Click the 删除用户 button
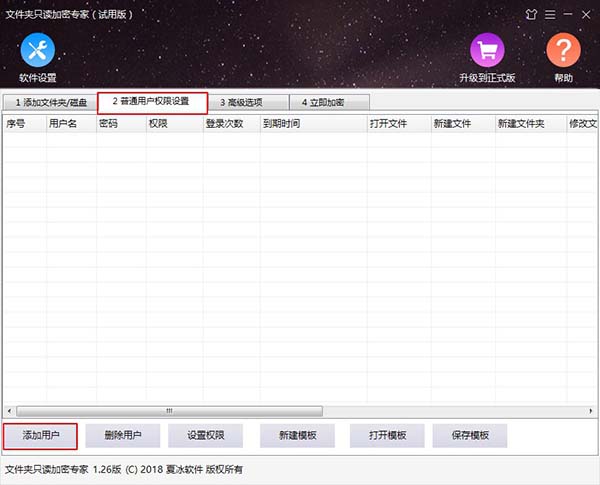This screenshot has height=485, width=600. point(123,436)
